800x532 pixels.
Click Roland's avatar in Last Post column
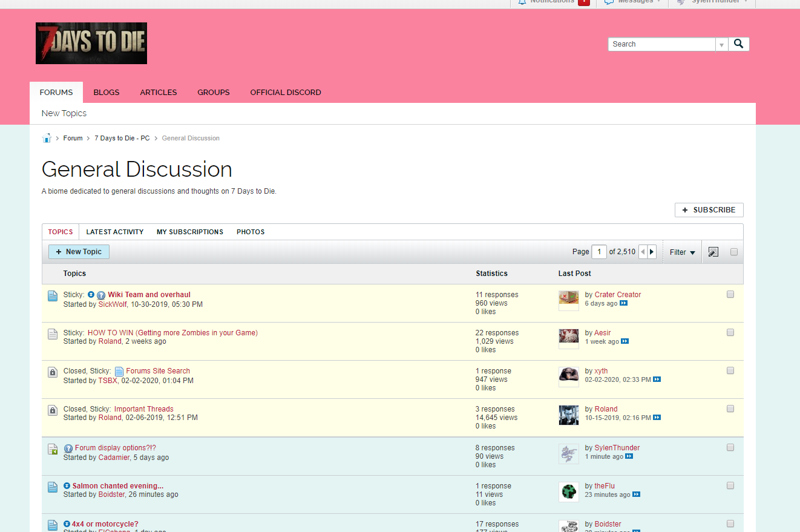[x=569, y=415]
